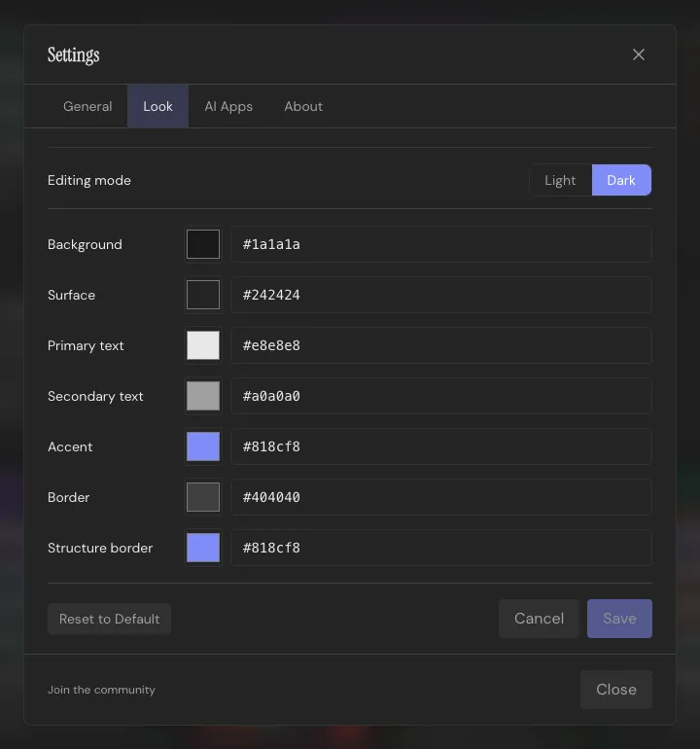700x749 pixels.
Task: Open the Background color swatch
Action: [203, 244]
